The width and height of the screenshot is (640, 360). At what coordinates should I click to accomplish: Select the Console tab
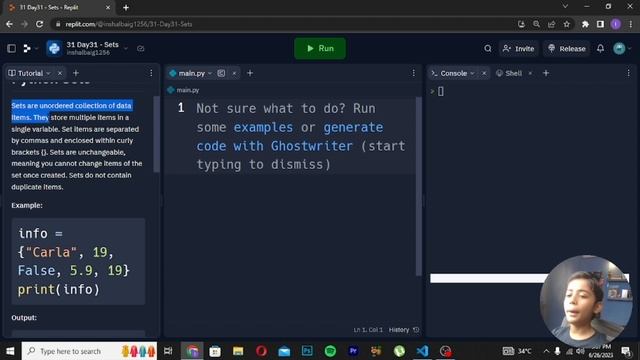(x=453, y=73)
